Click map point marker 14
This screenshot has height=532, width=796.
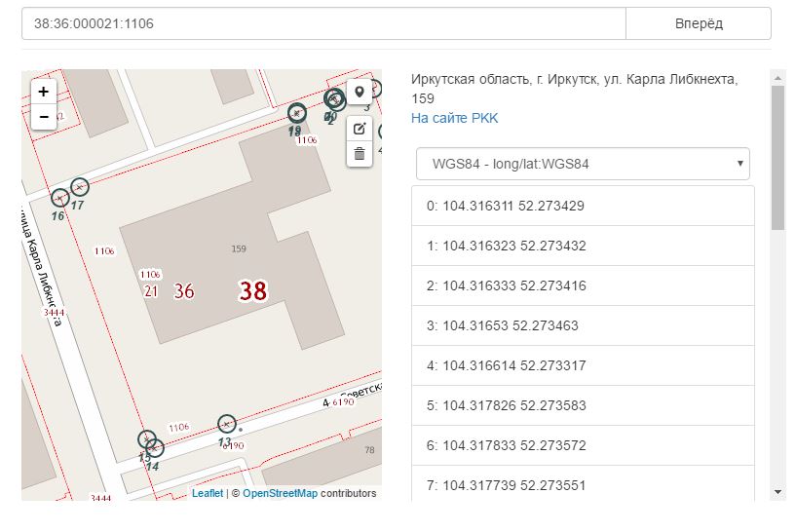[154, 448]
